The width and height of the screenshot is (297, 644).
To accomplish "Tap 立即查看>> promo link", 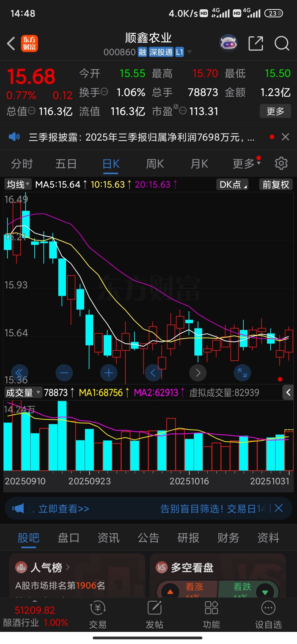I will (64, 509).
